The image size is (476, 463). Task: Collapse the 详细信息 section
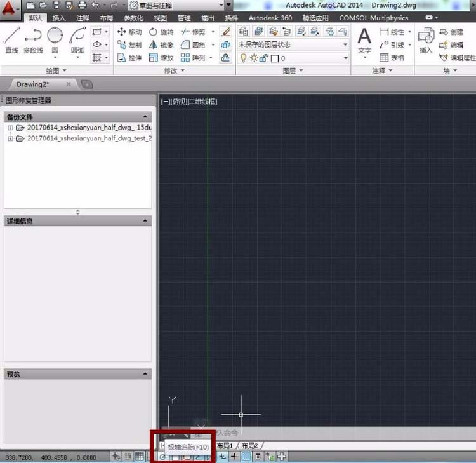[145, 220]
